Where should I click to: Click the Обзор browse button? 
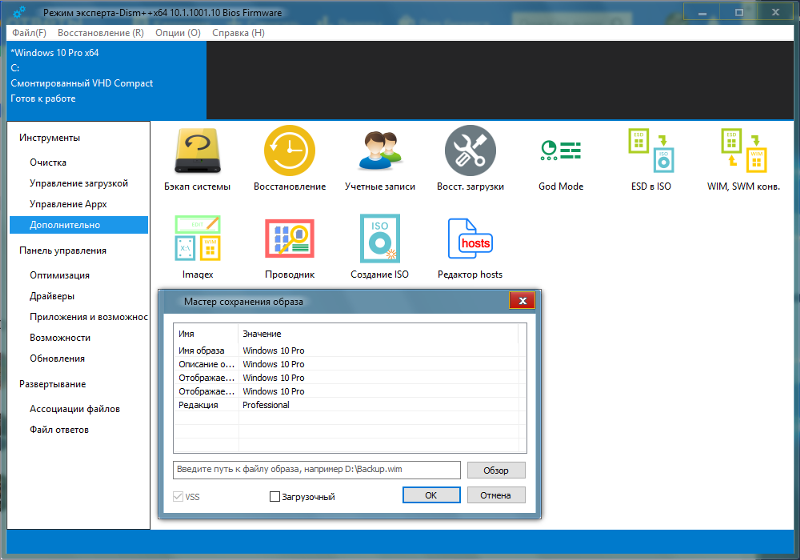point(496,470)
